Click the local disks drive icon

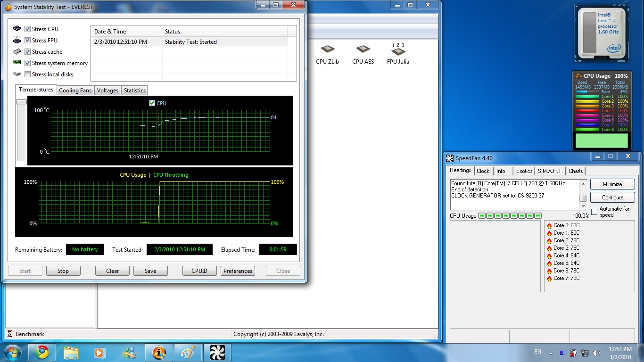(x=17, y=74)
